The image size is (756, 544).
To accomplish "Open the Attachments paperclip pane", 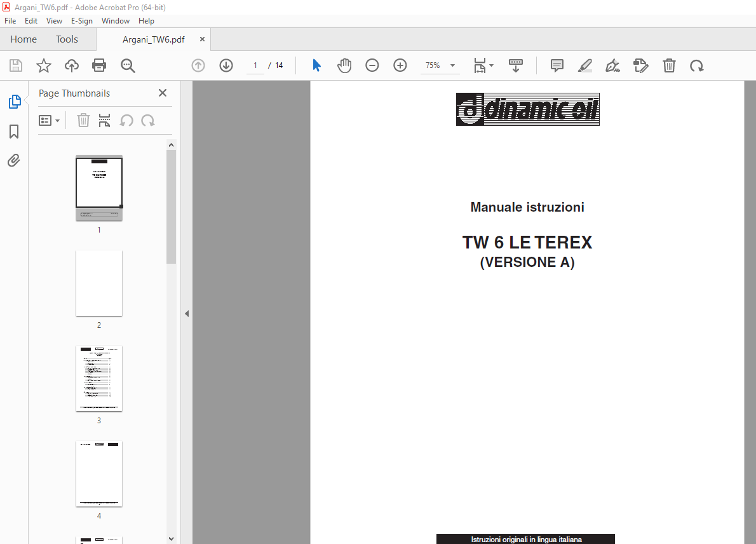I will tap(14, 161).
